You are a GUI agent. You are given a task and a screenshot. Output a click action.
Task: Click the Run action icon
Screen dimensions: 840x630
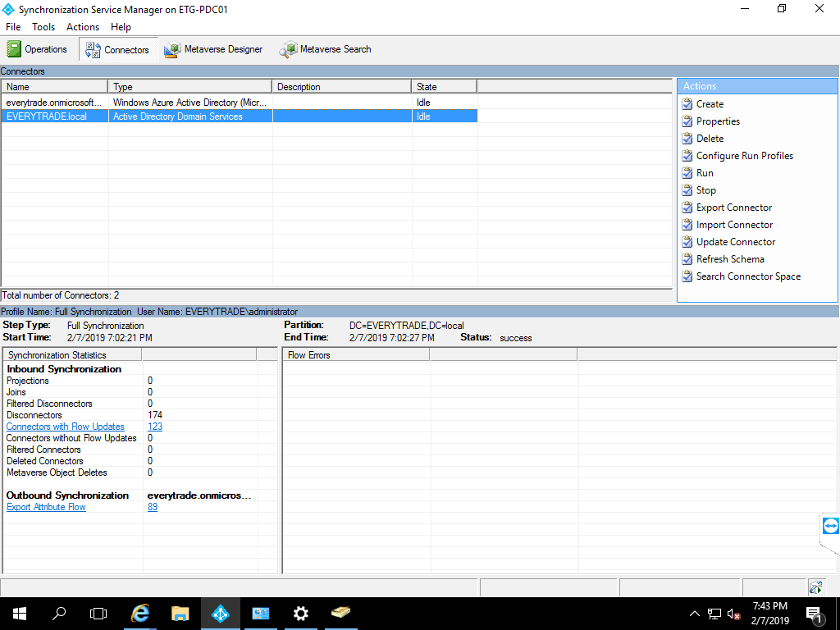click(687, 173)
